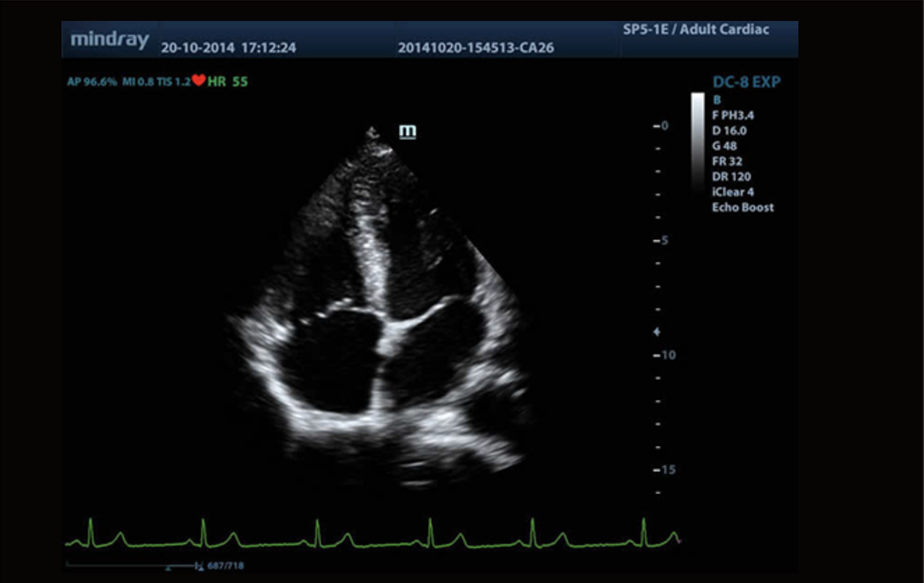Click the Echo Boost label
924x583 pixels.
pyautogui.click(x=743, y=207)
